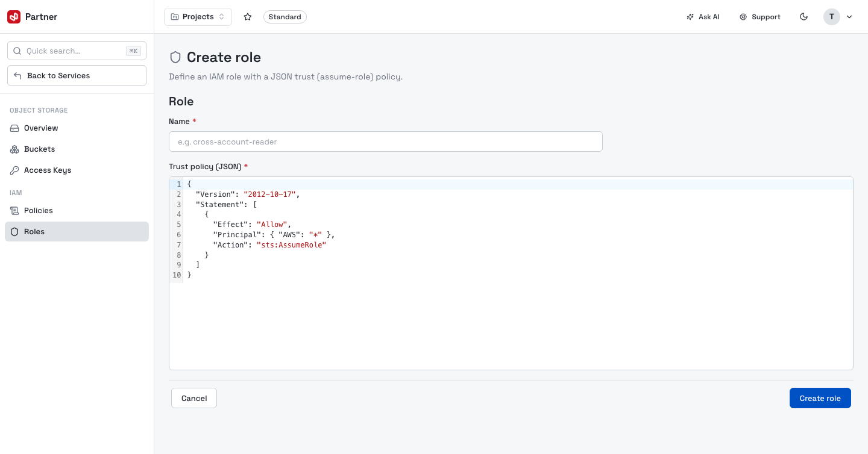Open the Ask AI assistant

pyautogui.click(x=703, y=17)
